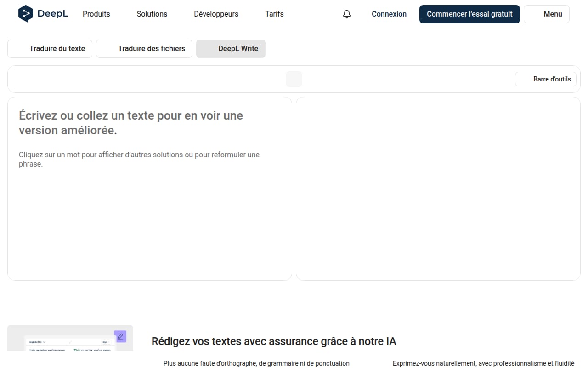Click the placeholder "Écrivez ou collez un texte" heading

click(x=131, y=123)
